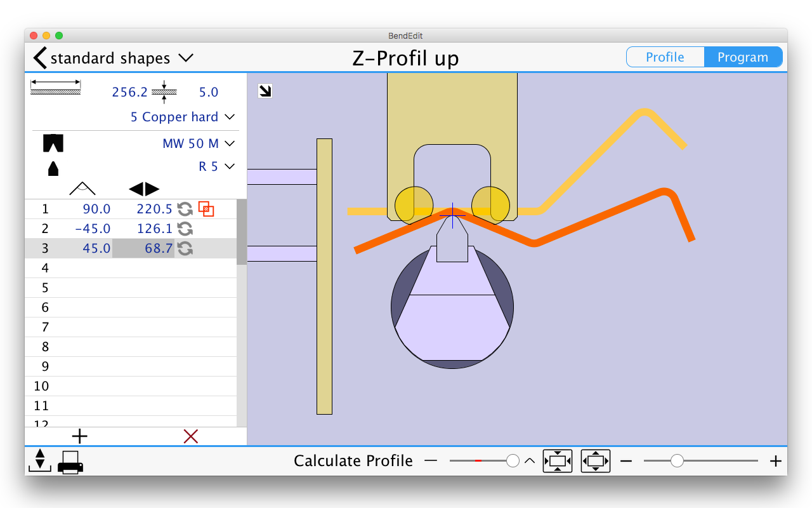Click the fit-width view icon
The image size is (812, 508).
[557, 461]
